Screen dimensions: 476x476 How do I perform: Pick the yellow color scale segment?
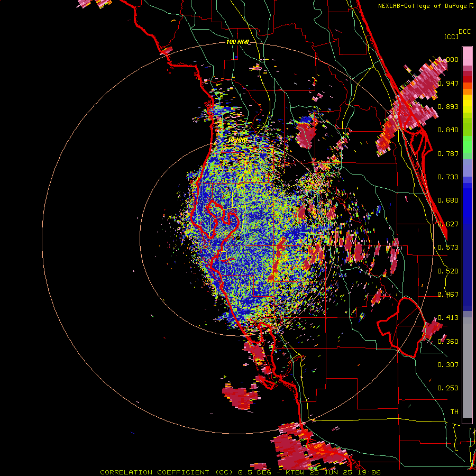tap(467, 104)
